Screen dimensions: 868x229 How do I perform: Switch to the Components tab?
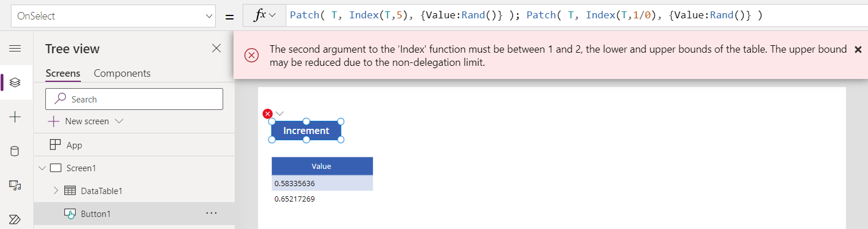click(x=122, y=73)
